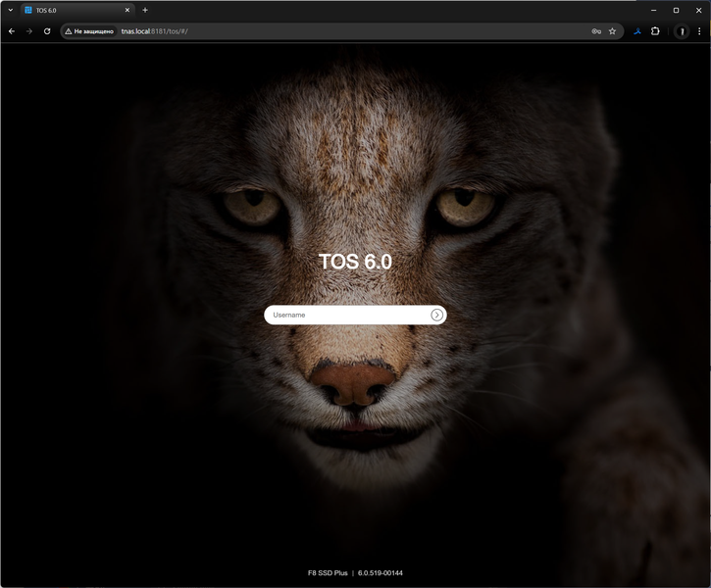Click the 6.0.519-00144 version text
The width and height of the screenshot is (711, 588).
tap(380, 573)
